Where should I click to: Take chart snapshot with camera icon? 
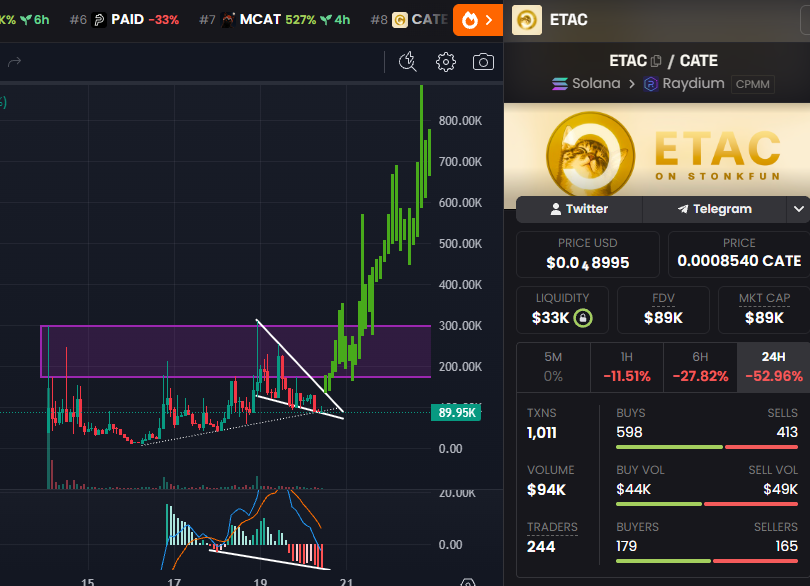point(484,62)
